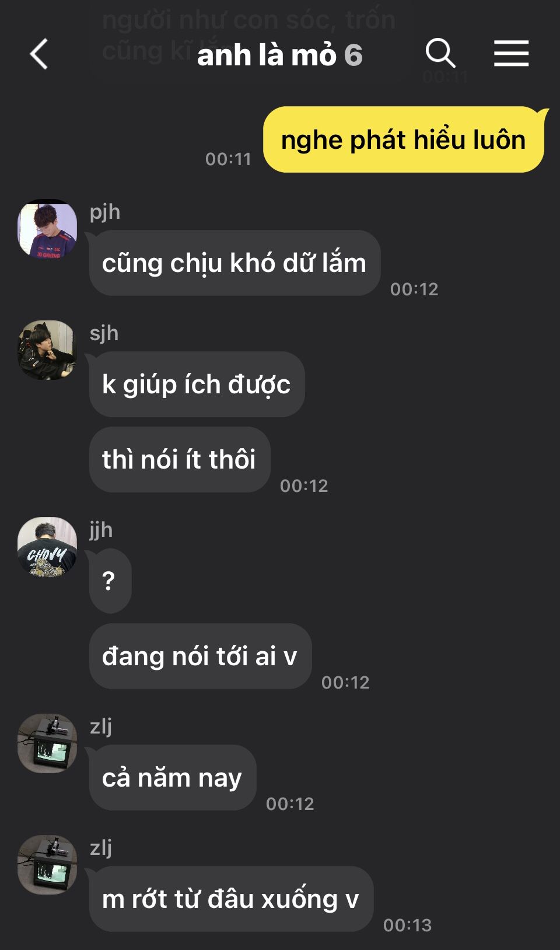560x950 pixels.
Task: Go back using the left chevron icon
Action: [x=39, y=54]
